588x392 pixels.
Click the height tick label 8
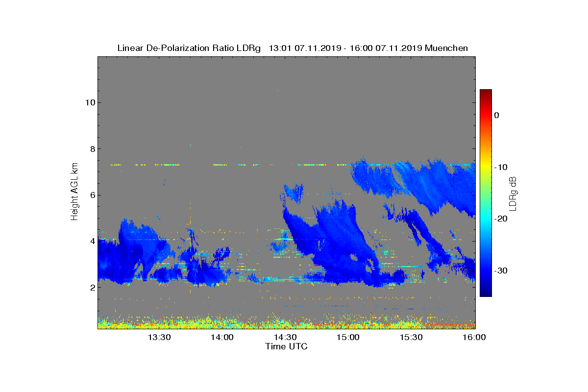coord(92,149)
